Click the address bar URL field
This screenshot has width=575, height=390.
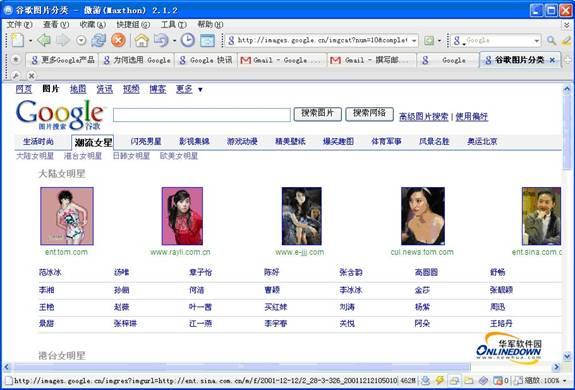pos(323,40)
